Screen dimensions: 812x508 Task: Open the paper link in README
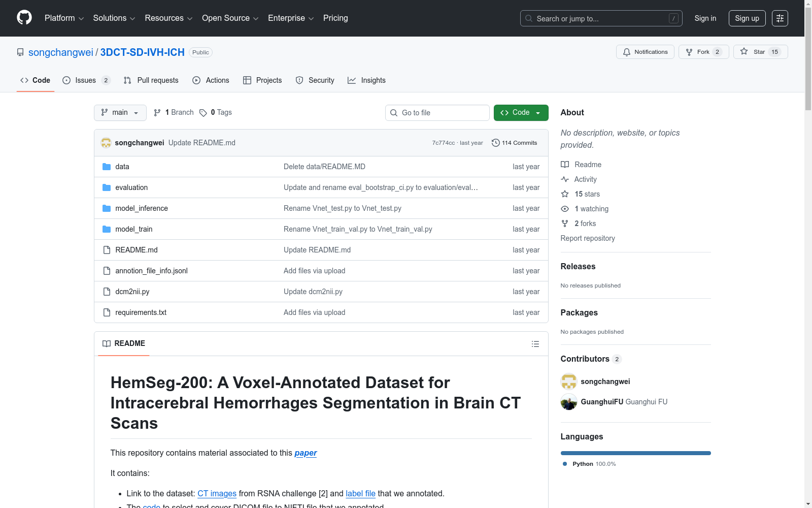click(306, 453)
